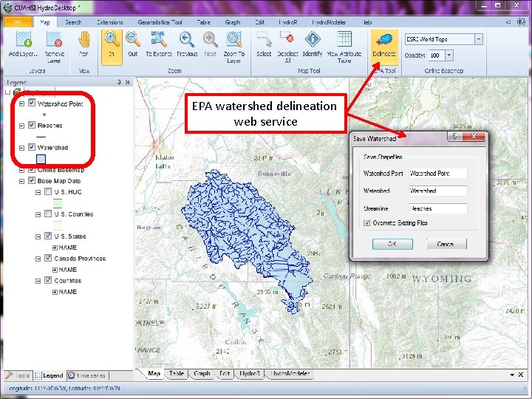Expand NAME under Canada Provinces

pyautogui.click(x=55, y=270)
